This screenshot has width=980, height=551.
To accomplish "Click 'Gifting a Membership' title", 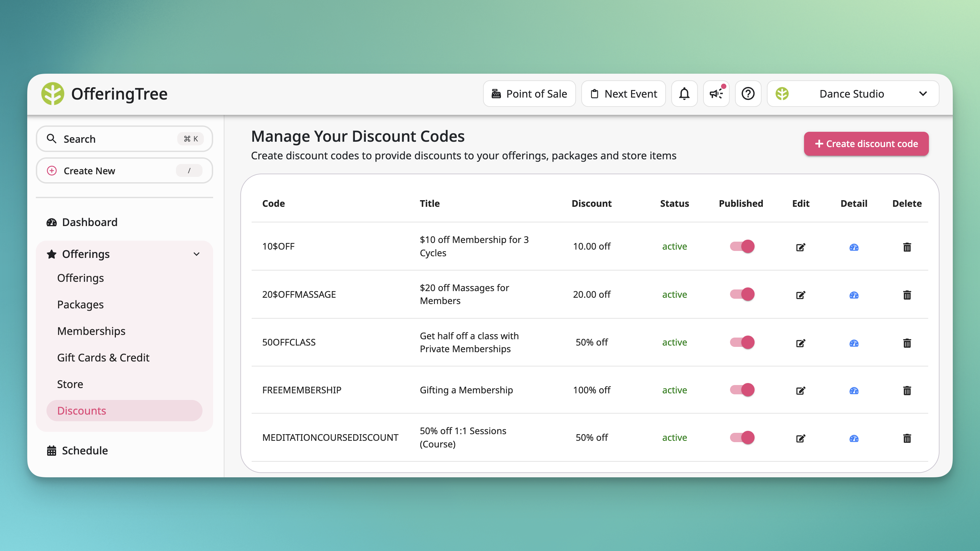I will pyautogui.click(x=466, y=390).
